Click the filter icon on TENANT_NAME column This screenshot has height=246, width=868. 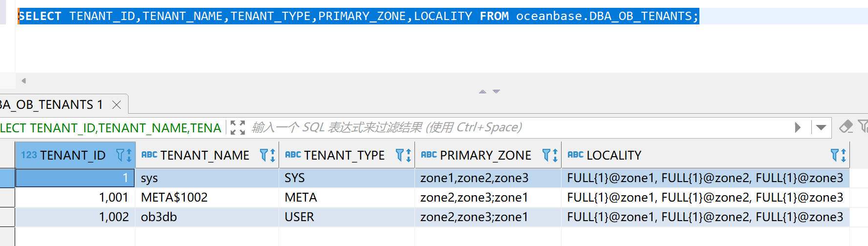[x=264, y=155]
